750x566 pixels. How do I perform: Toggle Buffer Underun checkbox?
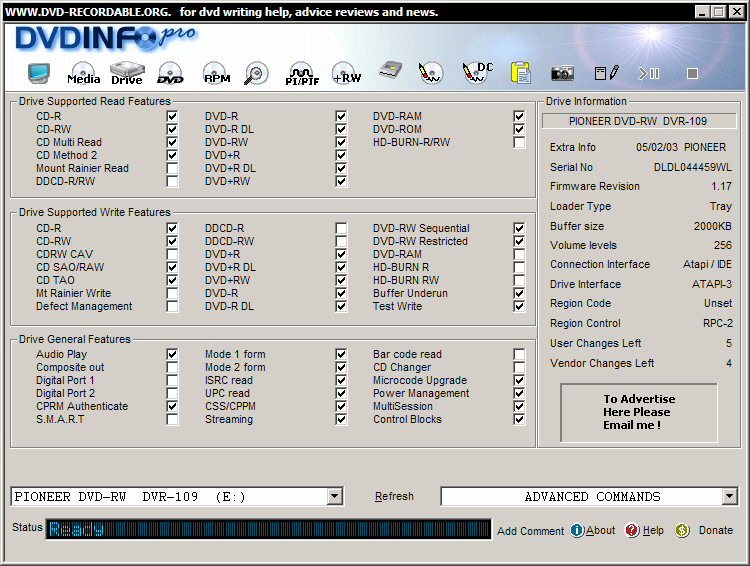(519, 293)
